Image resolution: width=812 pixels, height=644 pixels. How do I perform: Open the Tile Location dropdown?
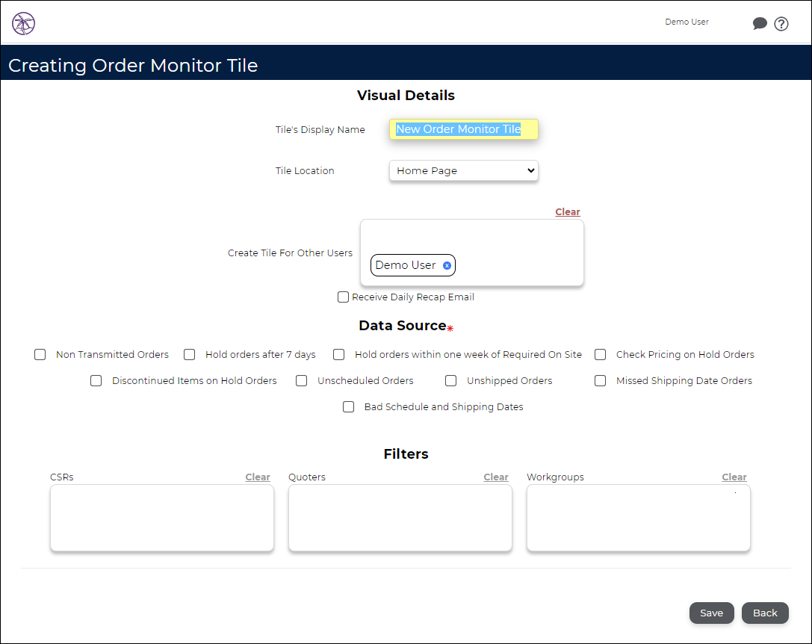click(463, 170)
